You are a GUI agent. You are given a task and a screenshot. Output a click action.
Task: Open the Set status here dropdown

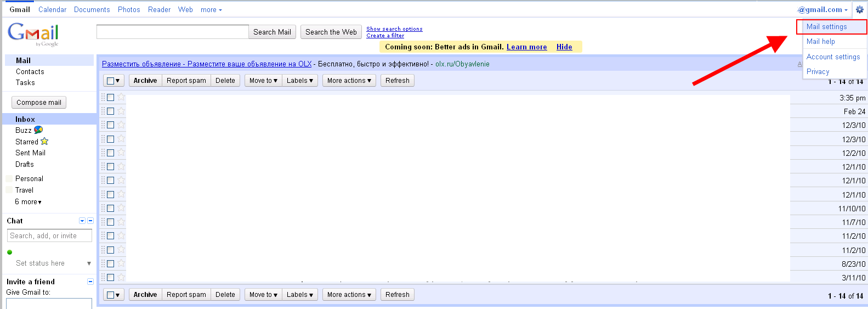click(x=89, y=263)
